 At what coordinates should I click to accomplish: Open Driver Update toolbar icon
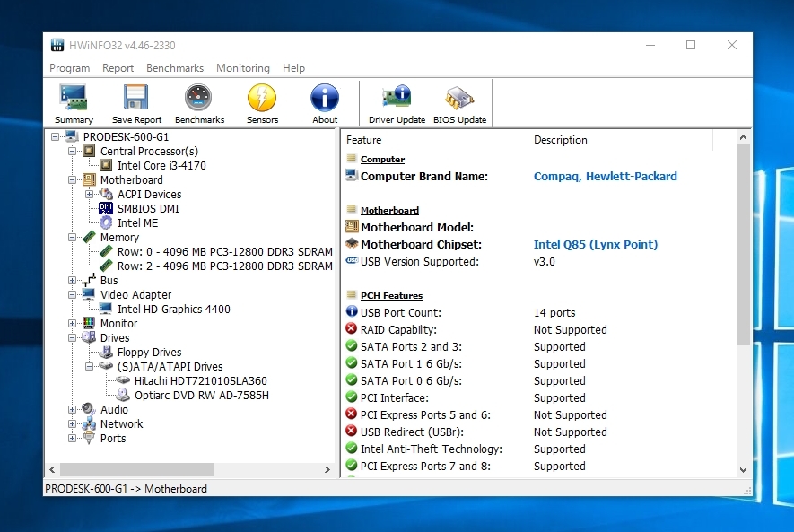click(397, 103)
